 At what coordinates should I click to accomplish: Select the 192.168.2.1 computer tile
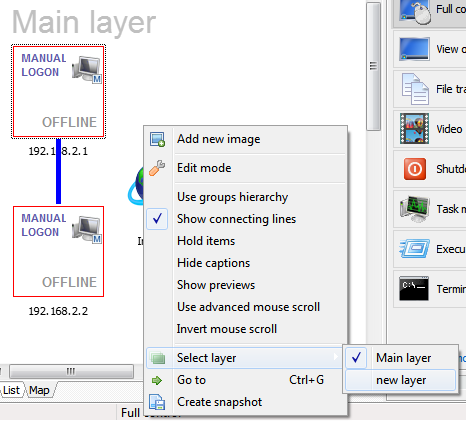[58, 91]
